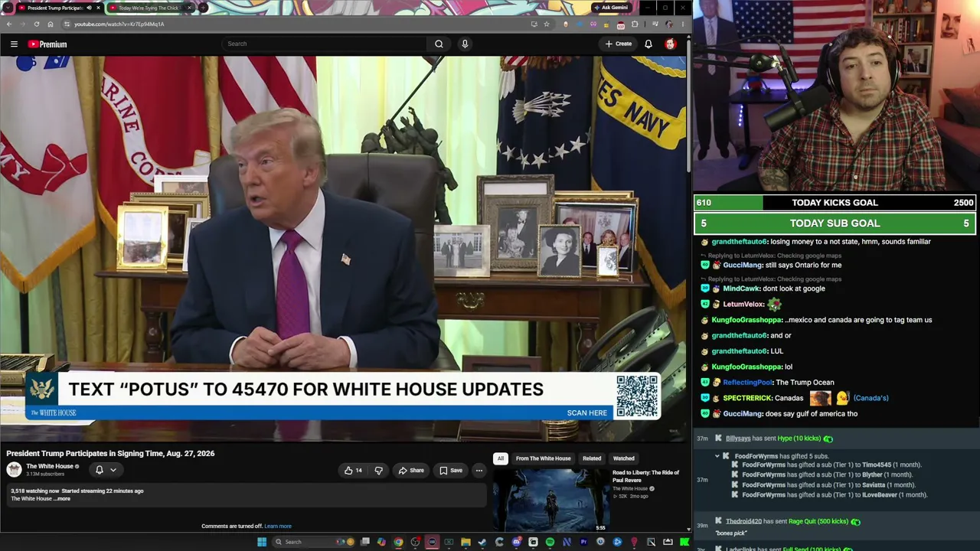The image size is (980, 551).
Task: Like the video with thumbs up
Action: 353,471
